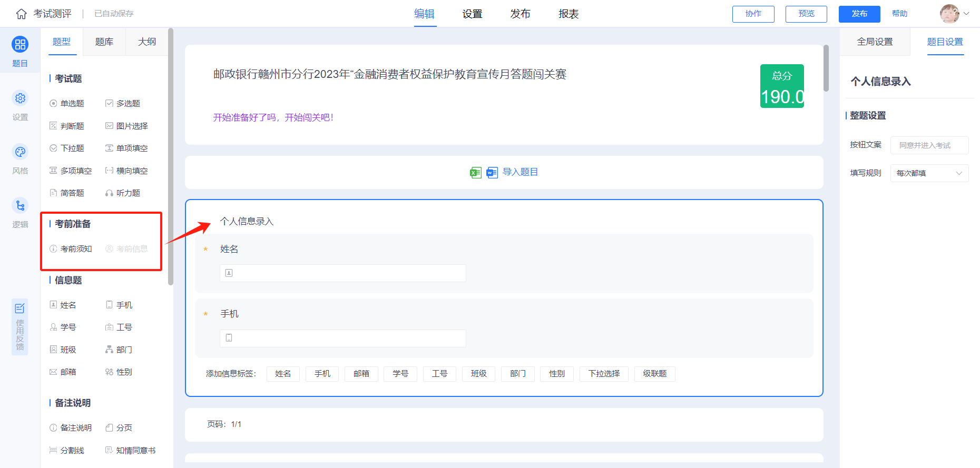Add the 考前须知 item
This screenshot has height=468, width=980.
[x=71, y=249]
